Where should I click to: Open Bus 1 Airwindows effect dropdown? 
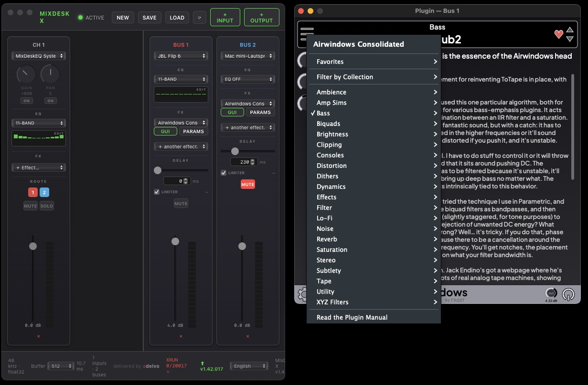181,123
